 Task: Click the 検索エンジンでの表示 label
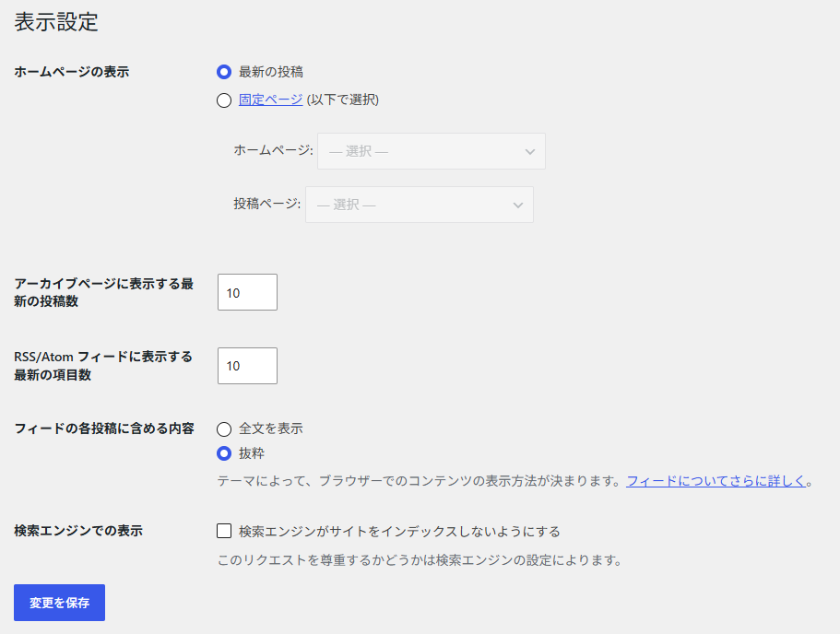pos(78,531)
